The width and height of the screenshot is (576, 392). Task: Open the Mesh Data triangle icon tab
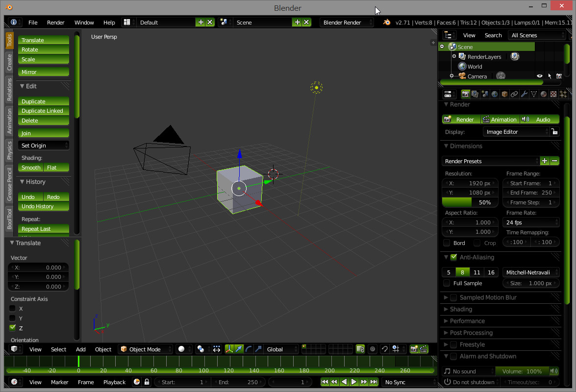coord(534,94)
